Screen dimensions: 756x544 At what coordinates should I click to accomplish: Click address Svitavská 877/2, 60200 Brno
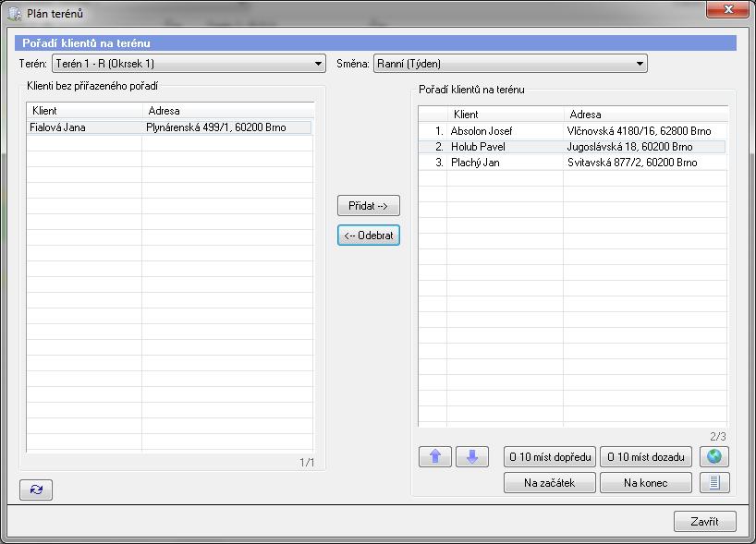pos(632,163)
